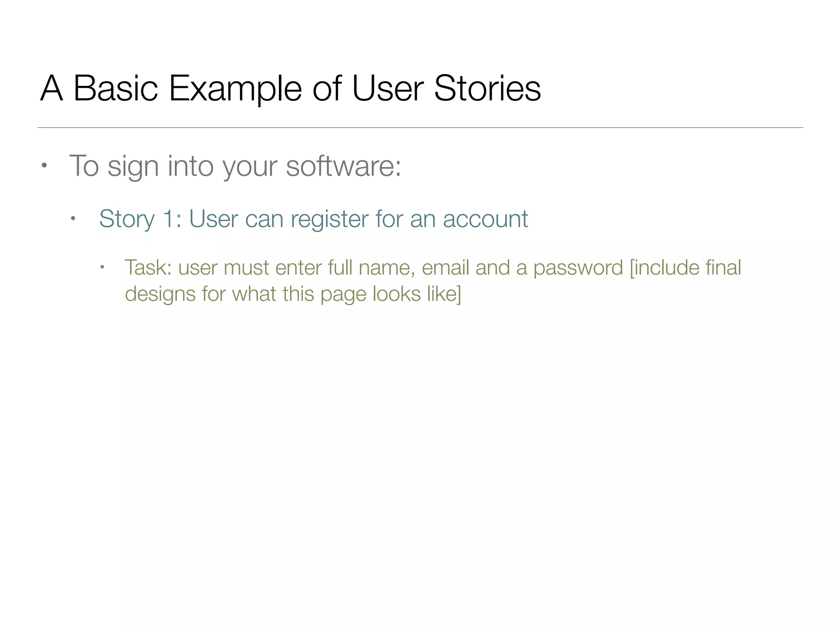Click the bullet before 'To sign into your software'
The width and height of the screenshot is (840, 630).
(x=44, y=166)
